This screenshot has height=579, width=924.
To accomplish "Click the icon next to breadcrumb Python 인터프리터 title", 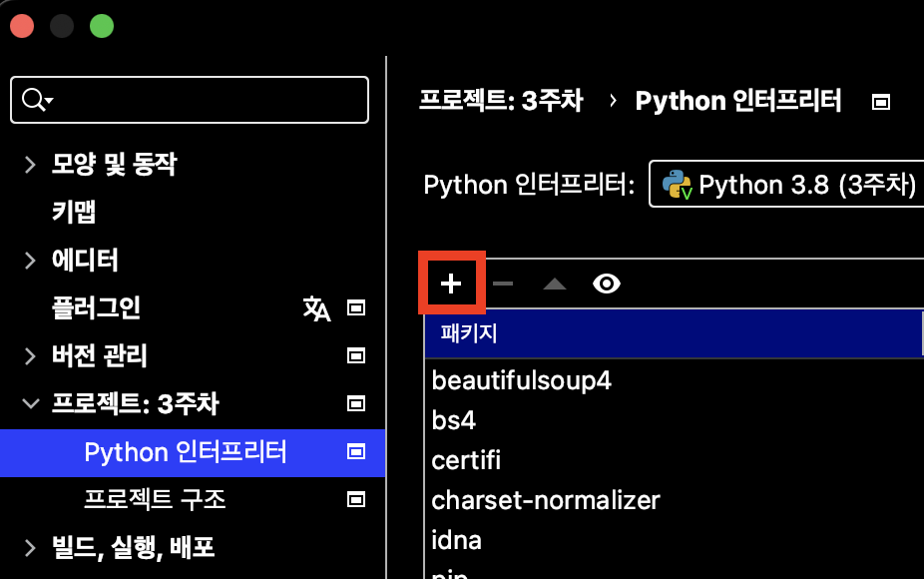I will click(881, 102).
